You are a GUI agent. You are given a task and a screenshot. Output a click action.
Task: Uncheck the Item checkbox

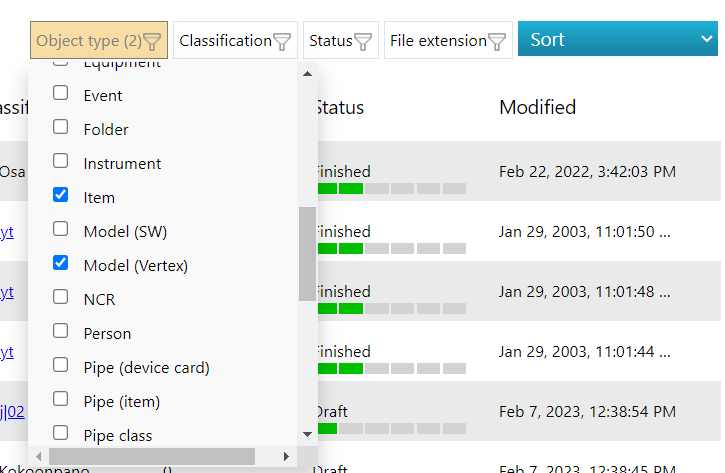point(61,196)
